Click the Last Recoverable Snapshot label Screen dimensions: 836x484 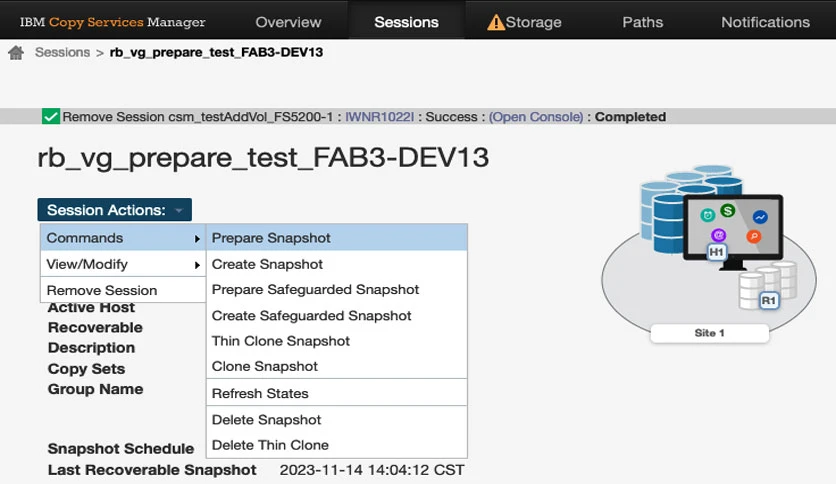152,470
